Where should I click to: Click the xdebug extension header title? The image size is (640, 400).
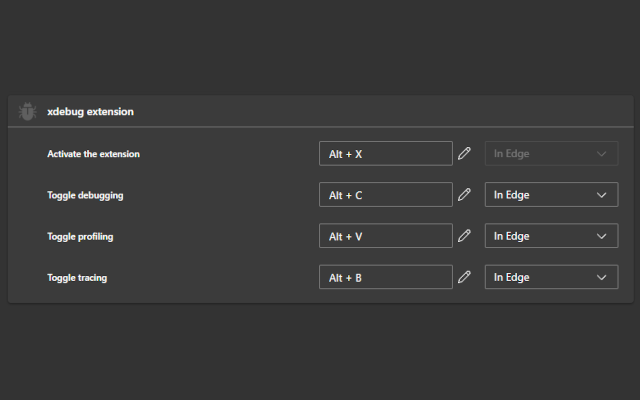(x=90, y=112)
